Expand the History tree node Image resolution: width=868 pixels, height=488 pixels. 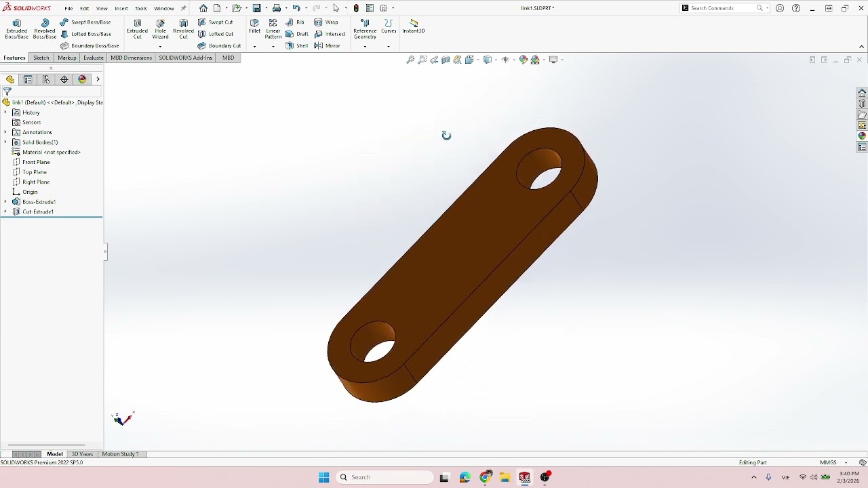coord(5,113)
